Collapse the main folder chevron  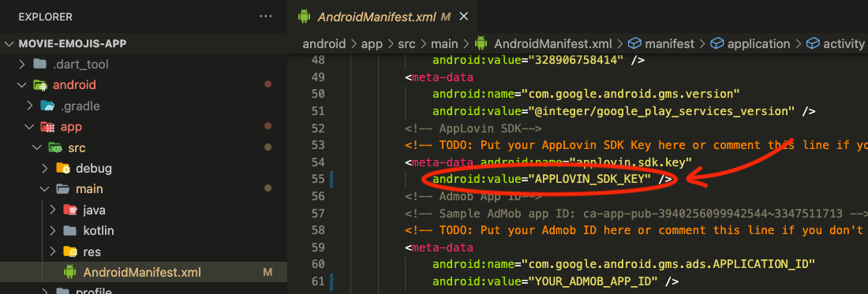click(46, 189)
